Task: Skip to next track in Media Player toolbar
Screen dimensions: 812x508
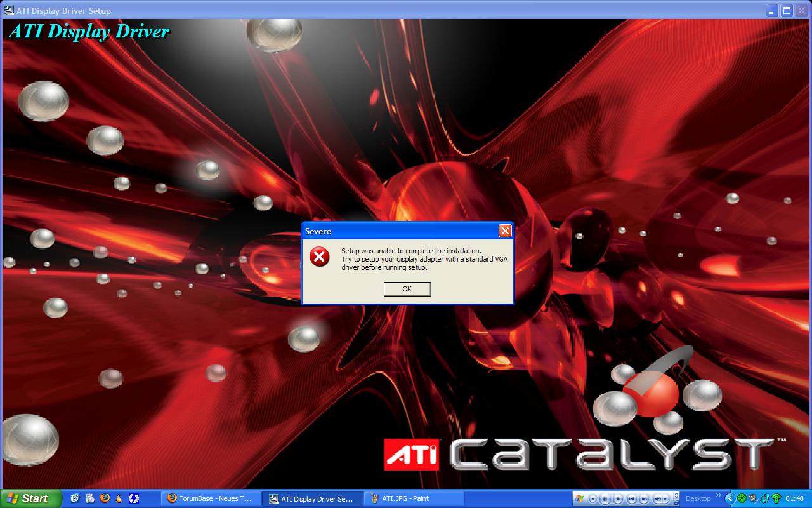Action: tap(644, 498)
